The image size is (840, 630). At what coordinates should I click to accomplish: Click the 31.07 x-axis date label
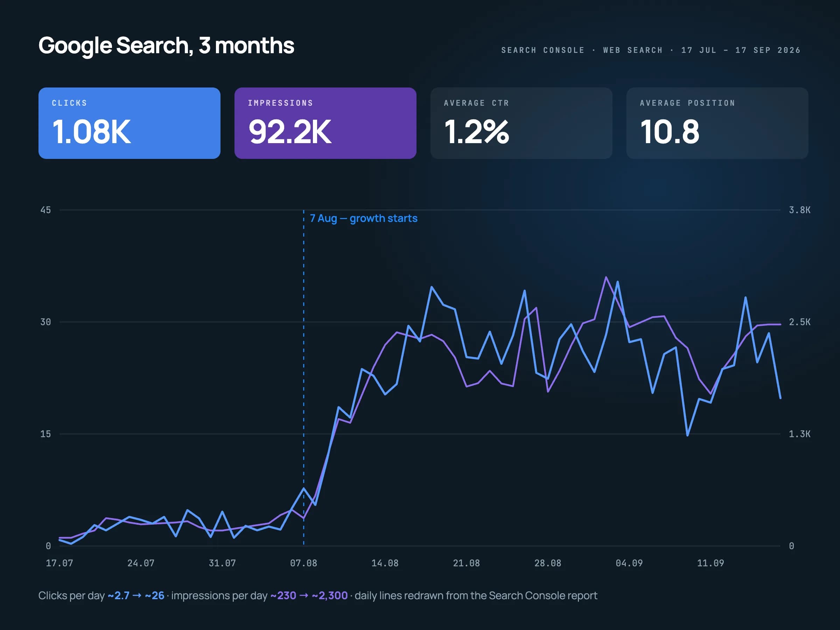(x=222, y=563)
